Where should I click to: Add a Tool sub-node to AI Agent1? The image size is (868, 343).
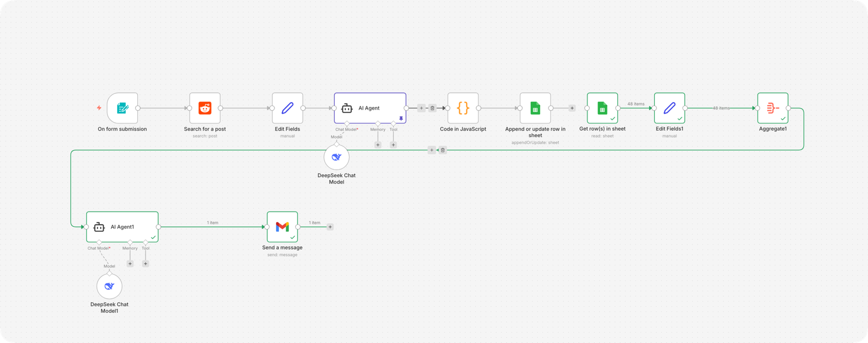pos(145,264)
